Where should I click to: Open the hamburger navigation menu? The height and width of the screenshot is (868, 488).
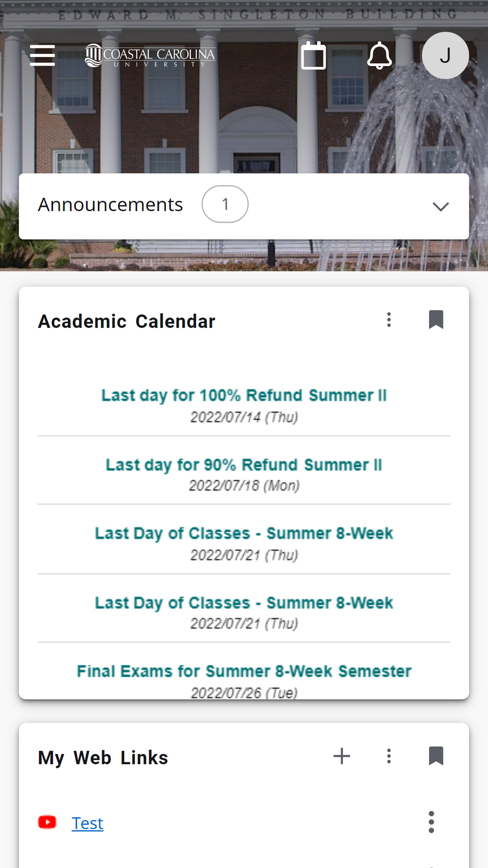pyautogui.click(x=43, y=55)
